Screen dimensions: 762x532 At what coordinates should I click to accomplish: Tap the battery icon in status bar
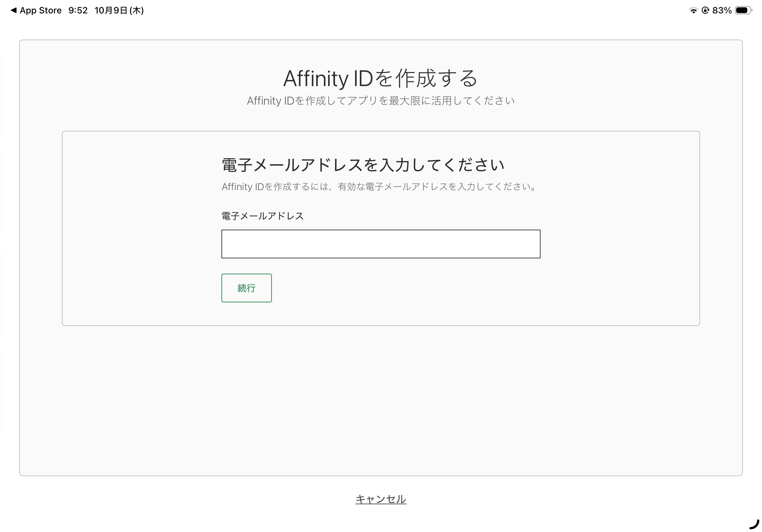click(x=743, y=11)
